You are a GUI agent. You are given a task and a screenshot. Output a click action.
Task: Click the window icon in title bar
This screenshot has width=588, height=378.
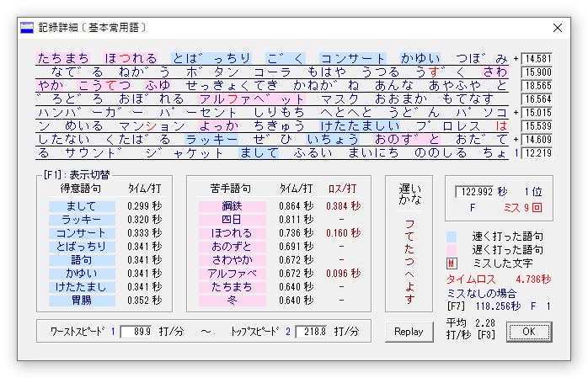(x=27, y=28)
